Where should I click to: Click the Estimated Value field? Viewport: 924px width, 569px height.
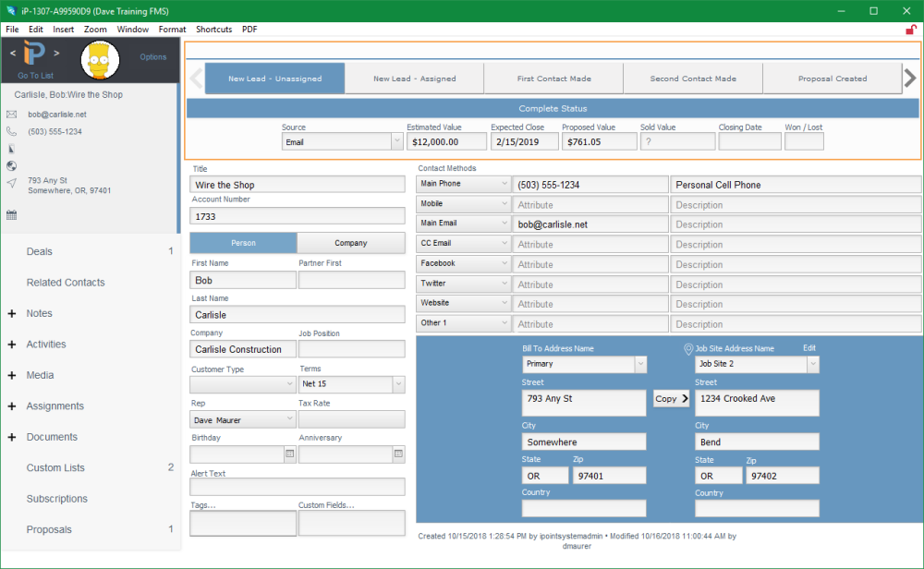click(x=446, y=142)
